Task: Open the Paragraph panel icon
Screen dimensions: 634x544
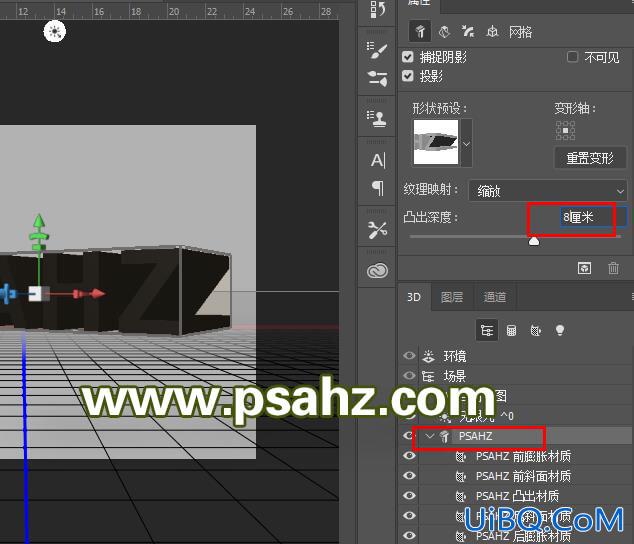Action: tap(378, 188)
